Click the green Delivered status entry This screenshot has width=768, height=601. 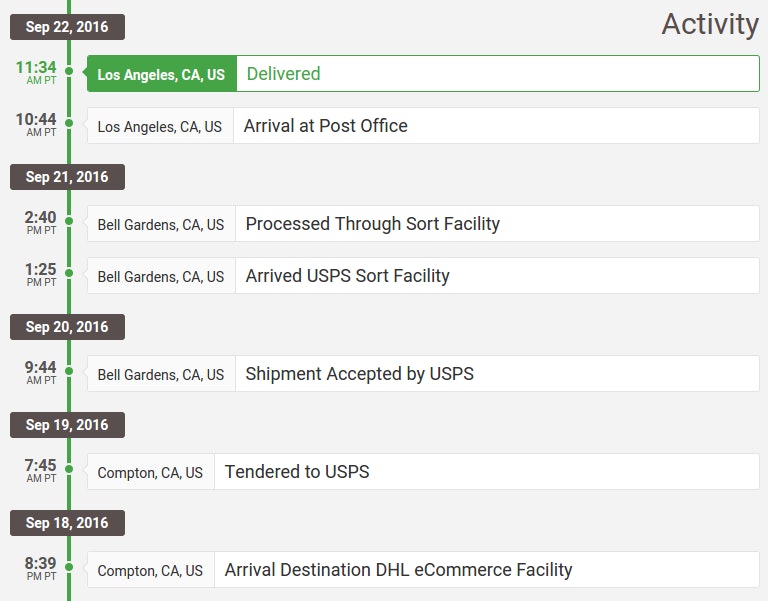coord(497,74)
